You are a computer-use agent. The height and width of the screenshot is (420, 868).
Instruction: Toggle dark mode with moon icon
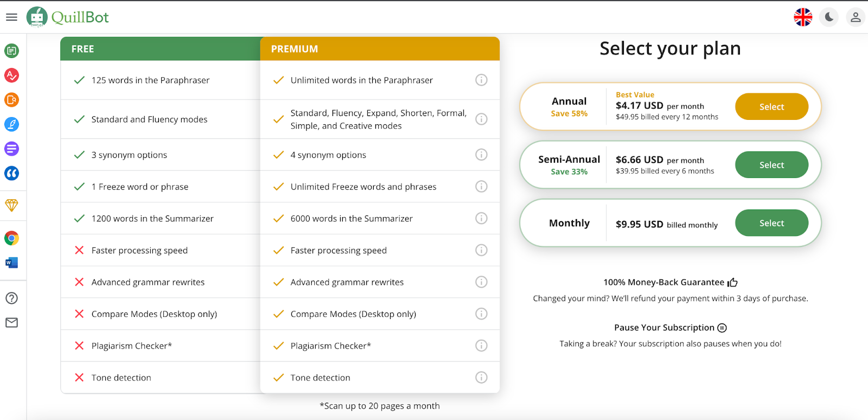(829, 17)
